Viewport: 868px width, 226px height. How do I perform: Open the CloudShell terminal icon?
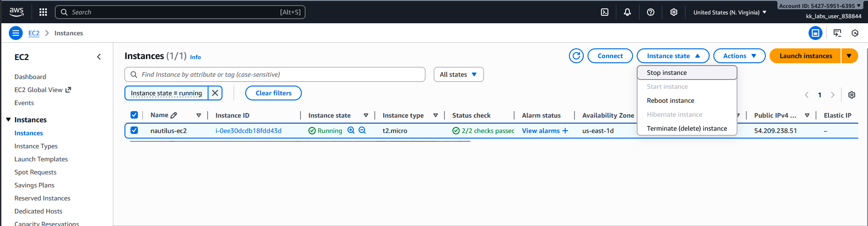[605, 12]
